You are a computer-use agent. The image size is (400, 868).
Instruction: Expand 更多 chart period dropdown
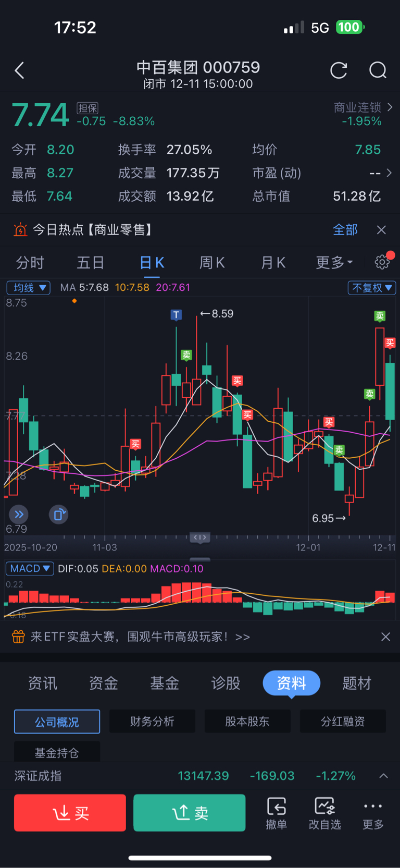(334, 262)
